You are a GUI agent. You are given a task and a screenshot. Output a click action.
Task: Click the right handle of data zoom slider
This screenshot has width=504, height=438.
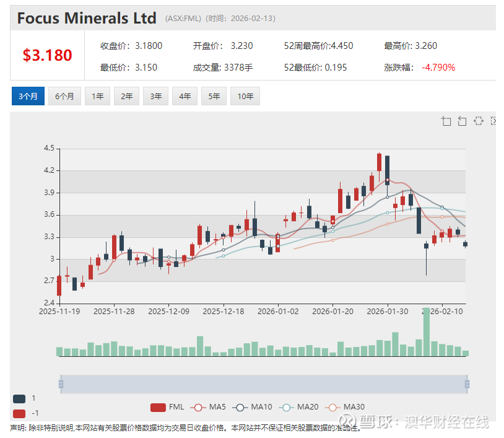(467, 384)
